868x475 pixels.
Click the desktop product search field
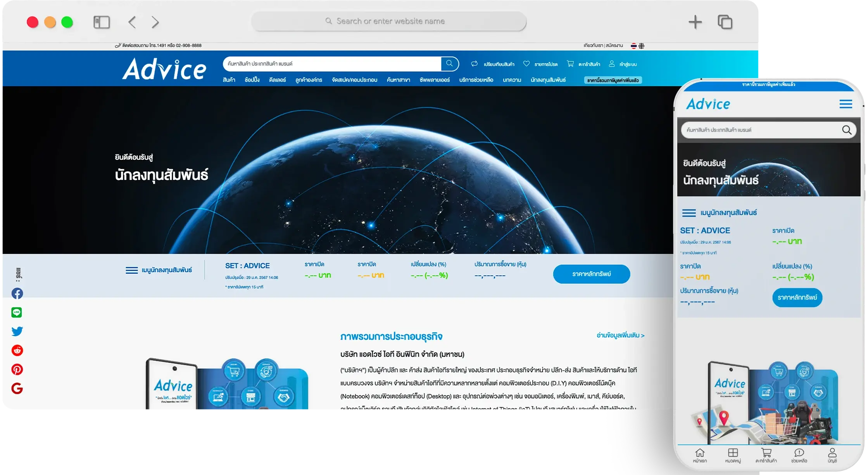[332, 64]
